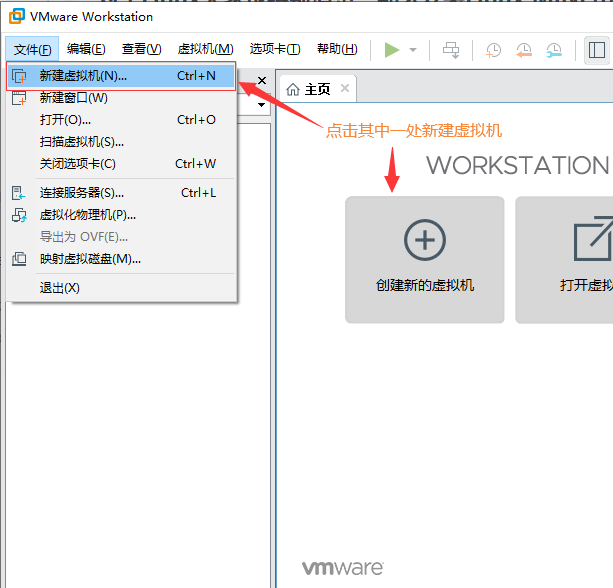This screenshot has width=613, height=588.
Task: Click the VMware Workstation app logo
Action: tap(17, 16)
